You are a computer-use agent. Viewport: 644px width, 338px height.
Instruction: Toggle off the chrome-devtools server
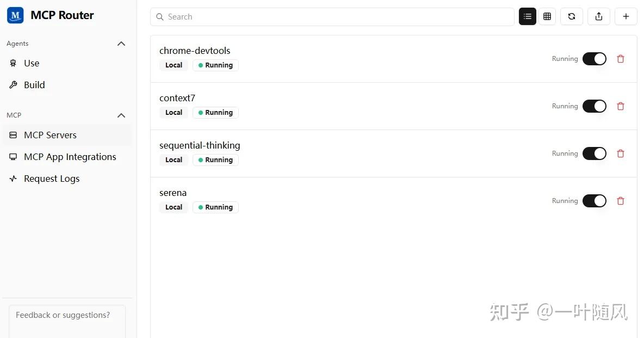(594, 59)
